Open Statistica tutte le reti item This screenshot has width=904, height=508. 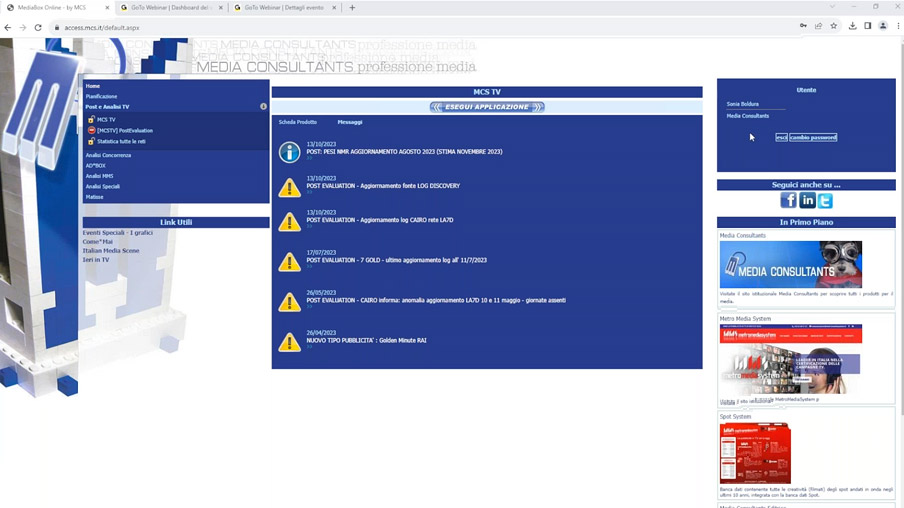click(121, 142)
